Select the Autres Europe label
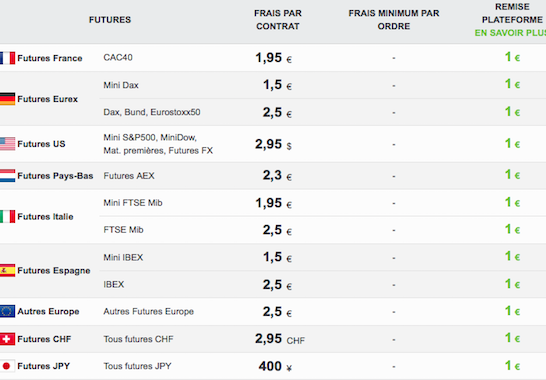The image size is (546, 380). (48, 311)
